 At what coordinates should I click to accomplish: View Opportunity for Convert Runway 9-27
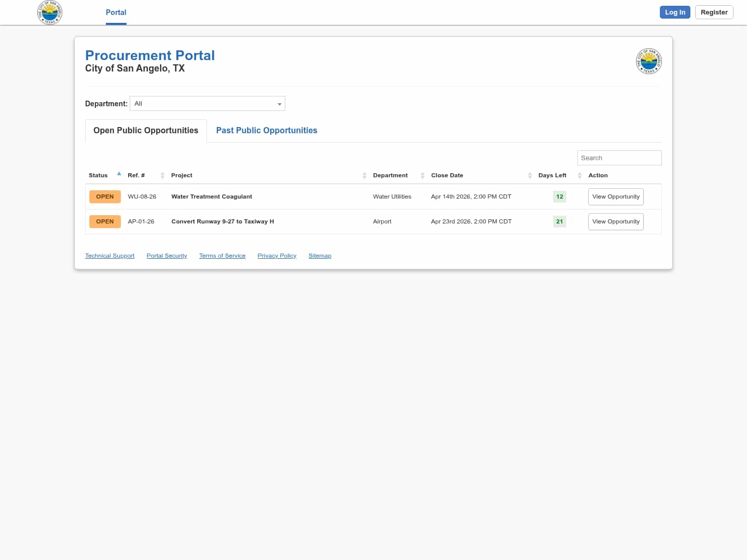click(x=616, y=221)
